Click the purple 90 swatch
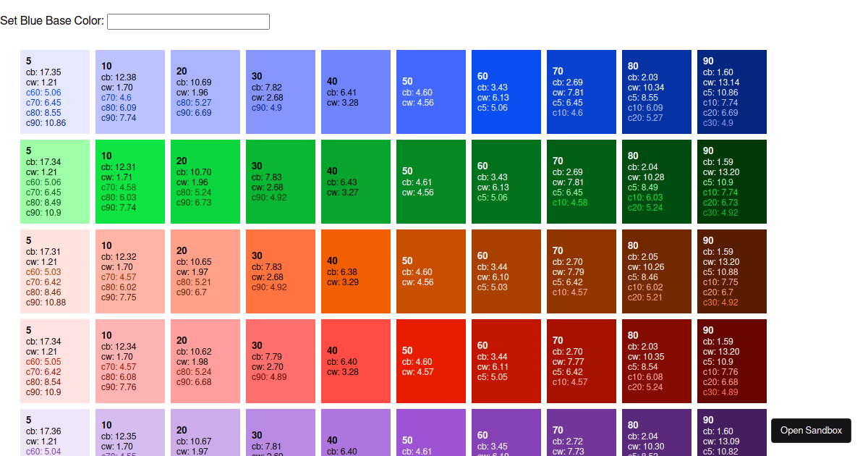868x456 pixels. 732,434
